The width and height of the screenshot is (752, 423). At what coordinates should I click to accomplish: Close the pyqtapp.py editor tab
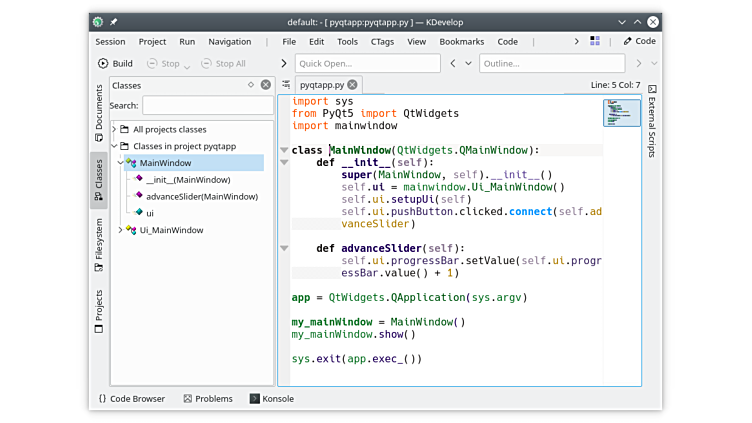352,85
